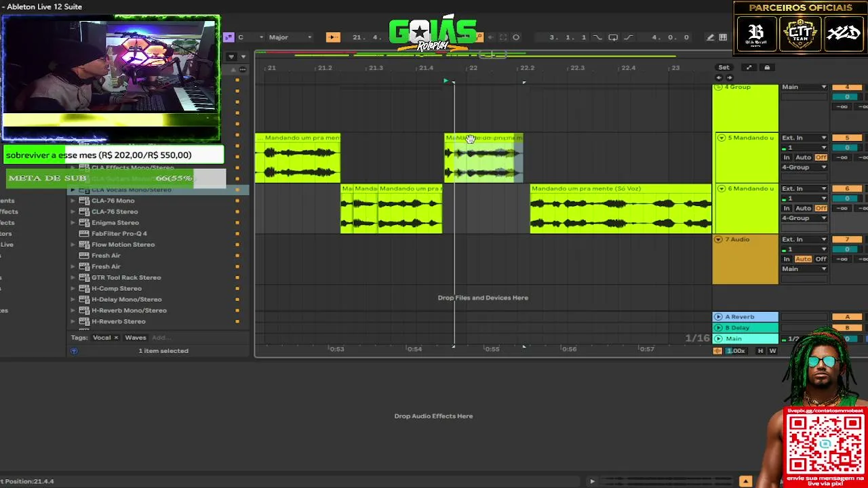The width and height of the screenshot is (868, 488).
Task: Toggle the scale mode button beside key C
Action: click(x=229, y=37)
